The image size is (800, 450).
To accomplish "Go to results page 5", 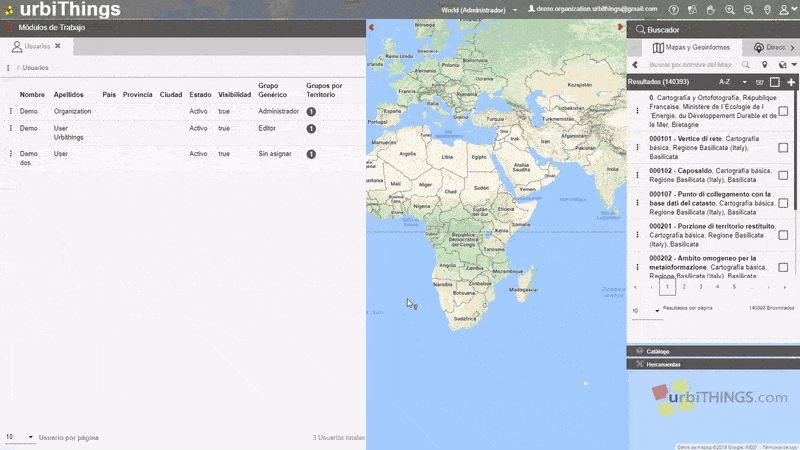I will pyautogui.click(x=734, y=287).
